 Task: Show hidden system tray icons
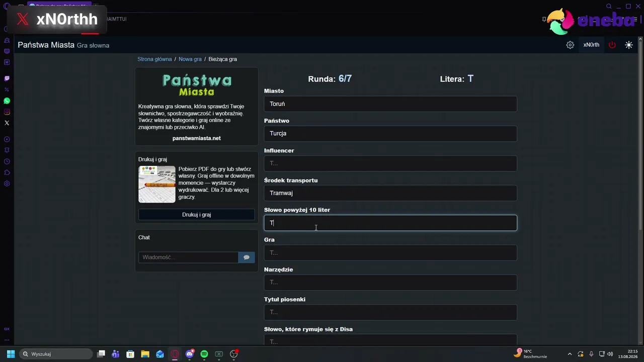(x=570, y=354)
